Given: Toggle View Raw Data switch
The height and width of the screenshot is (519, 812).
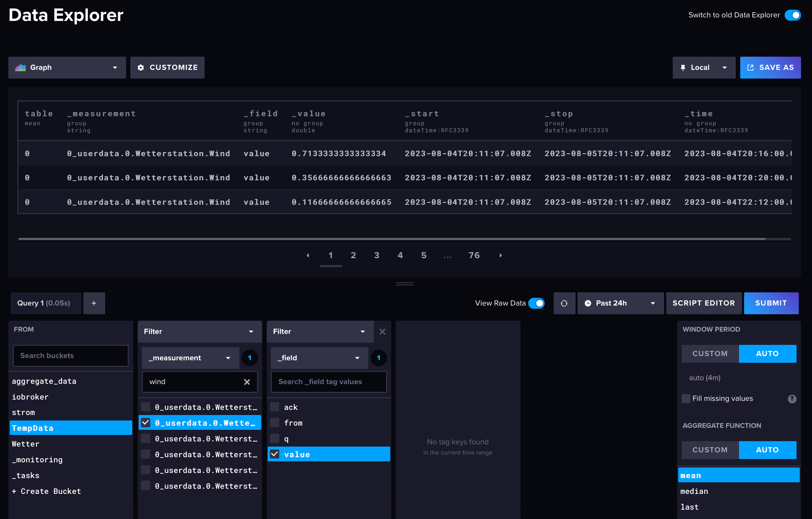Looking at the screenshot, I should pos(537,303).
